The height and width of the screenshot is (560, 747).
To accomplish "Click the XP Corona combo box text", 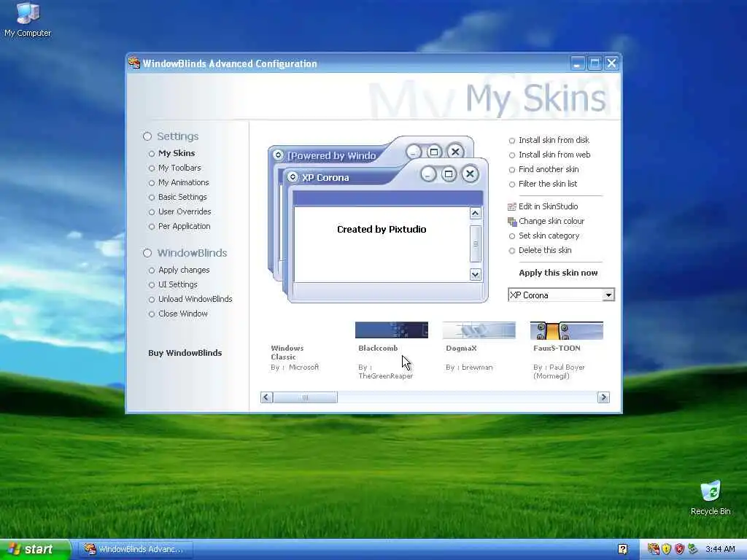I will tap(530, 295).
